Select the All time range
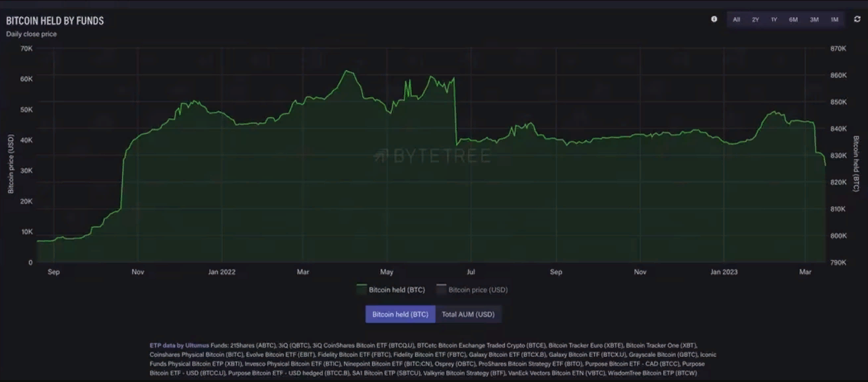Image resolution: width=868 pixels, height=382 pixels. [x=736, y=20]
